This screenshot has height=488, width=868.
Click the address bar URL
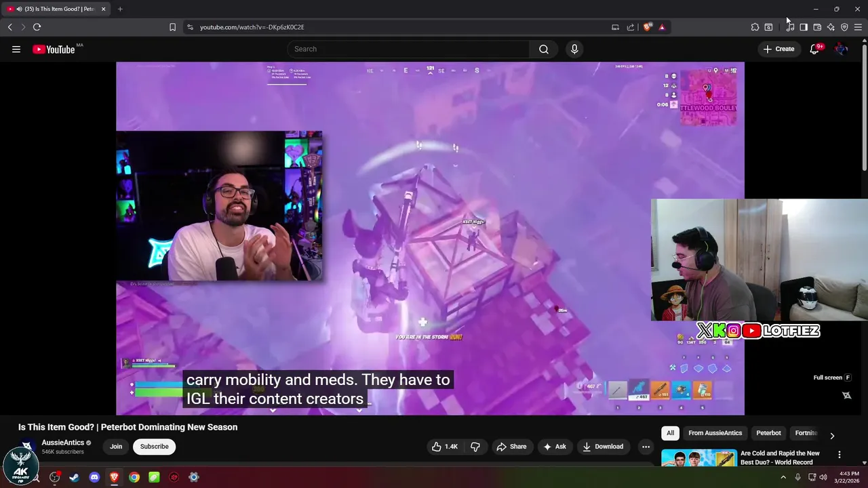pyautogui.click(x=252, y=27)
